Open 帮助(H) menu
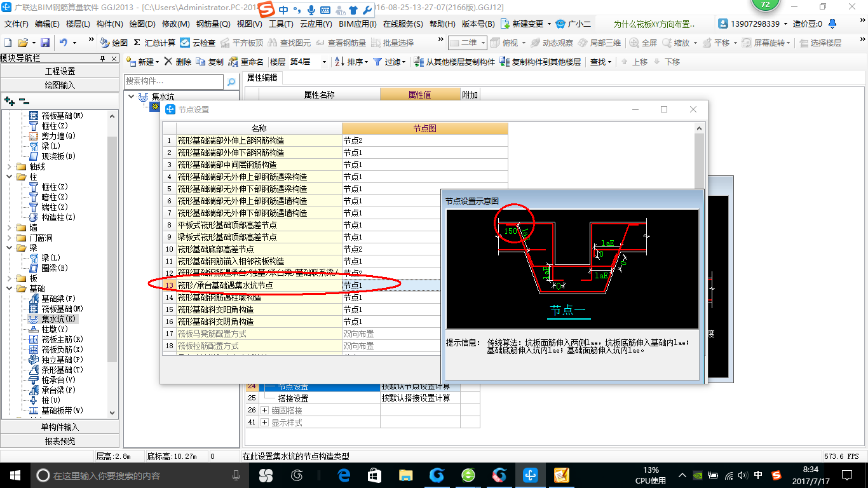Image resolution: width=868 pixels, height=488 pixels. (x=443, y=24)
